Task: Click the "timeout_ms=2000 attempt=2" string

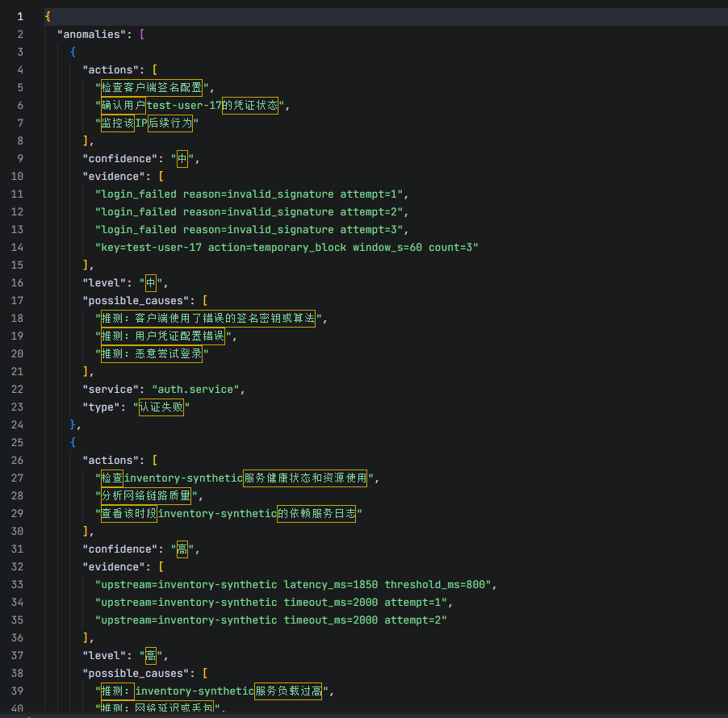Action: pyautogui.click(x=271, y=620)
